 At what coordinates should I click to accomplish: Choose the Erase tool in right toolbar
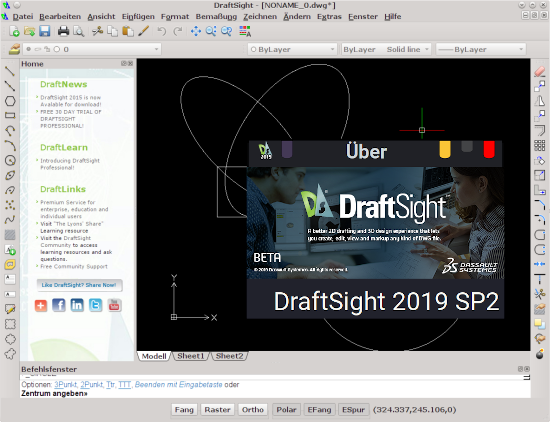click(x=540, y=71)
